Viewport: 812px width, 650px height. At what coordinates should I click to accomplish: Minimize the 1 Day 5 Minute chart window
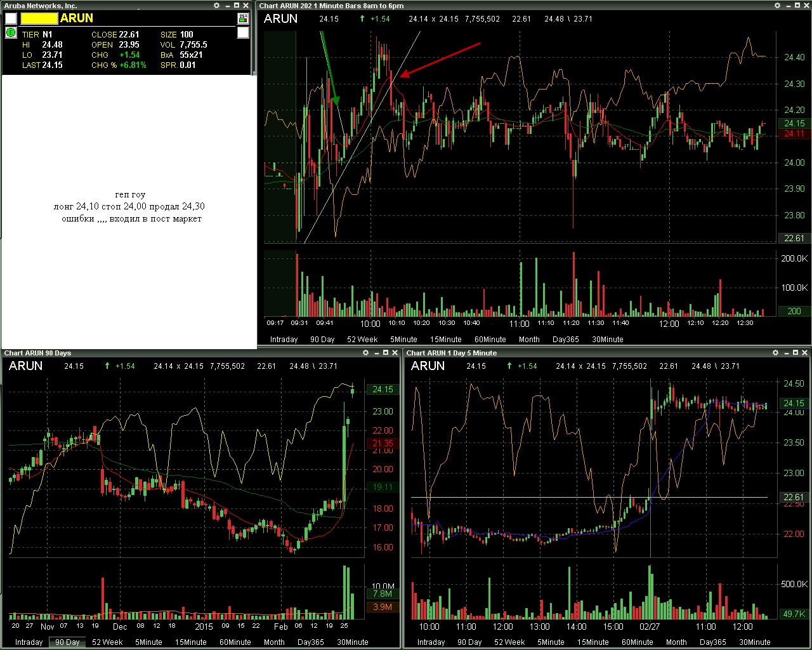(785, 353)
